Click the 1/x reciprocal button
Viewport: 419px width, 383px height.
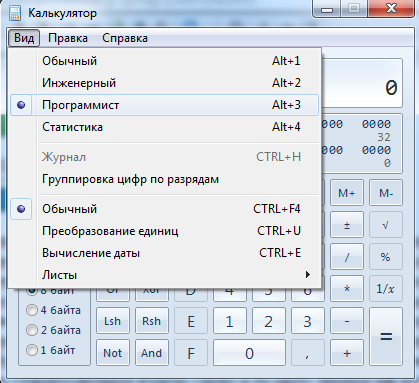pyautogui.click(x=386, y=289)
